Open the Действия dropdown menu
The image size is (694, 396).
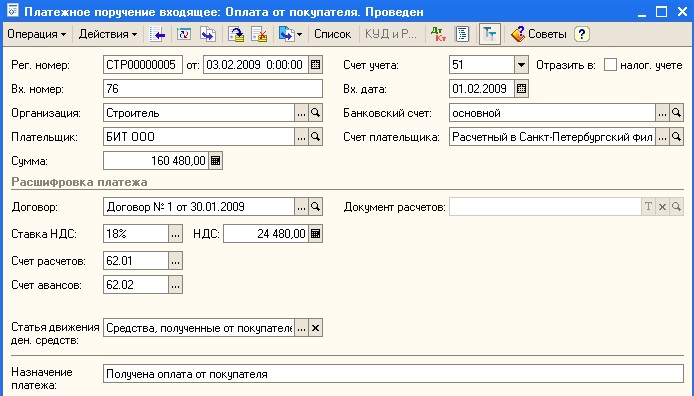point(108,34)
